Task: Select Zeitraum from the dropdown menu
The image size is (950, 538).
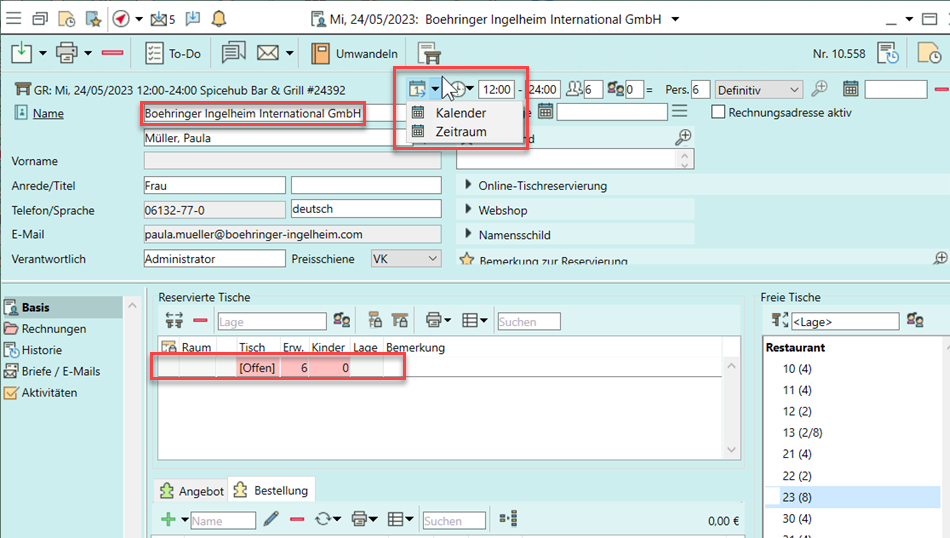Action: 460,131
